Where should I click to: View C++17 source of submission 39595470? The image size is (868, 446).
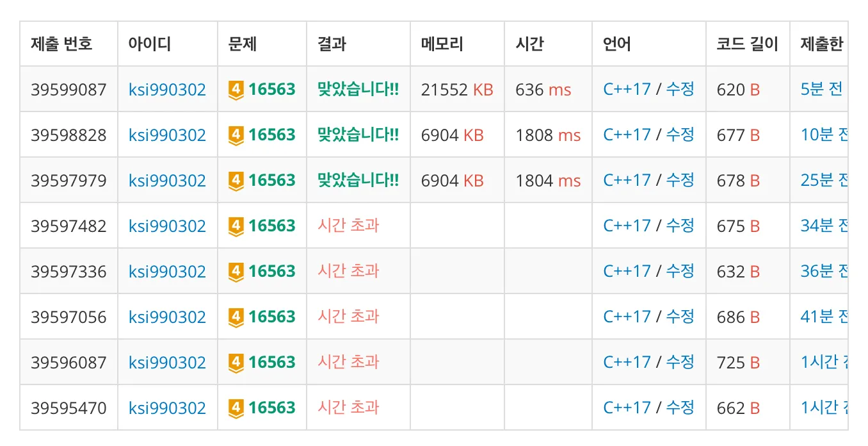[627, 408]
